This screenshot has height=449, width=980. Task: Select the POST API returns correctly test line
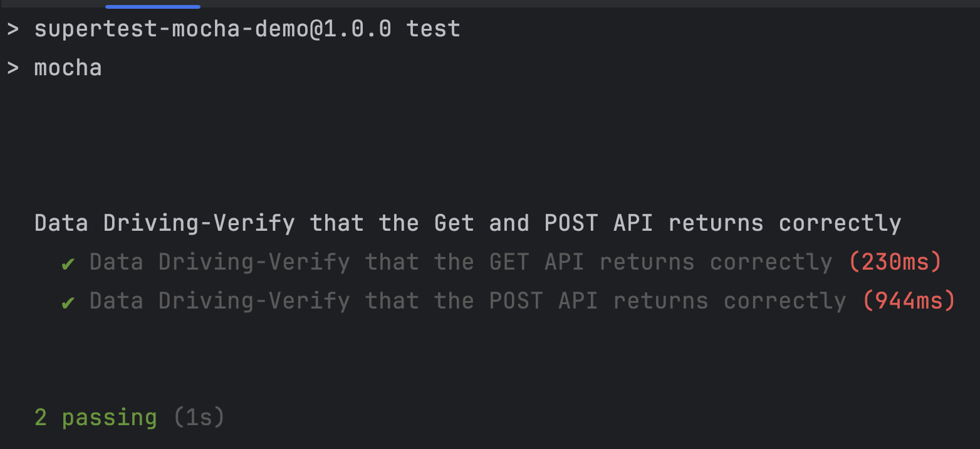tap(468, 302)
